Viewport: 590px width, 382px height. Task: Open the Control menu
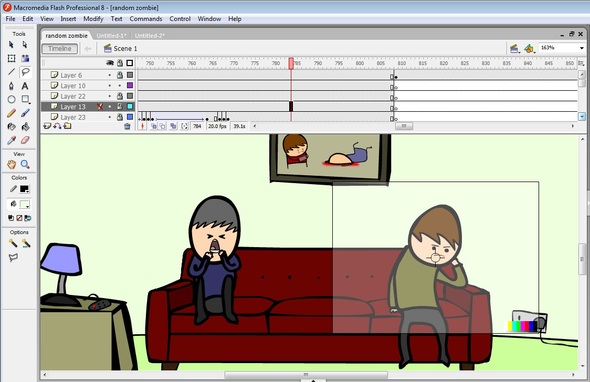point(180,19)
